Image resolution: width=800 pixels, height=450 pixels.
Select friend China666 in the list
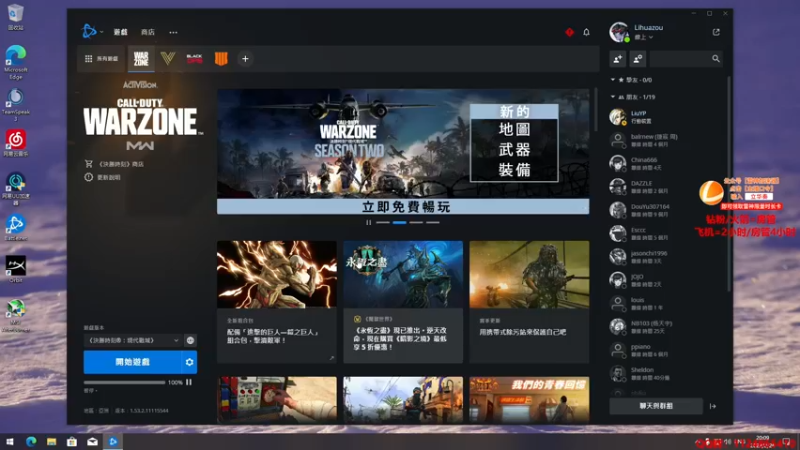pos(666,163)
